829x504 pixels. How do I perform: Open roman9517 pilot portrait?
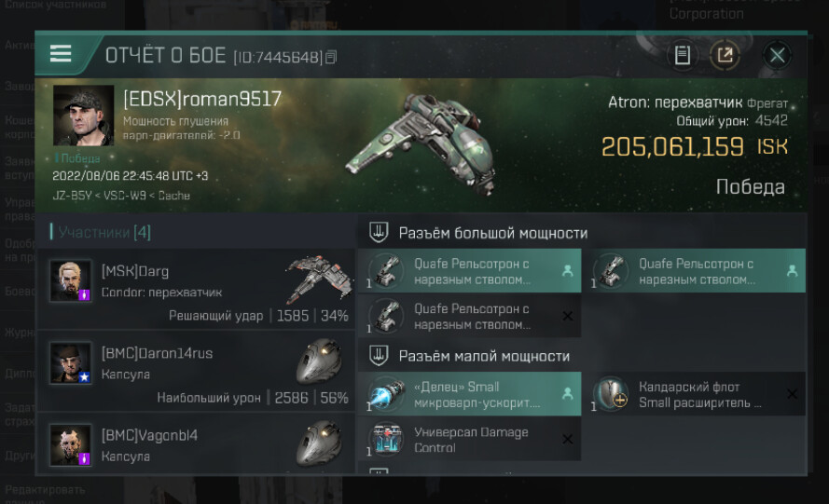(x=84, y=116)
